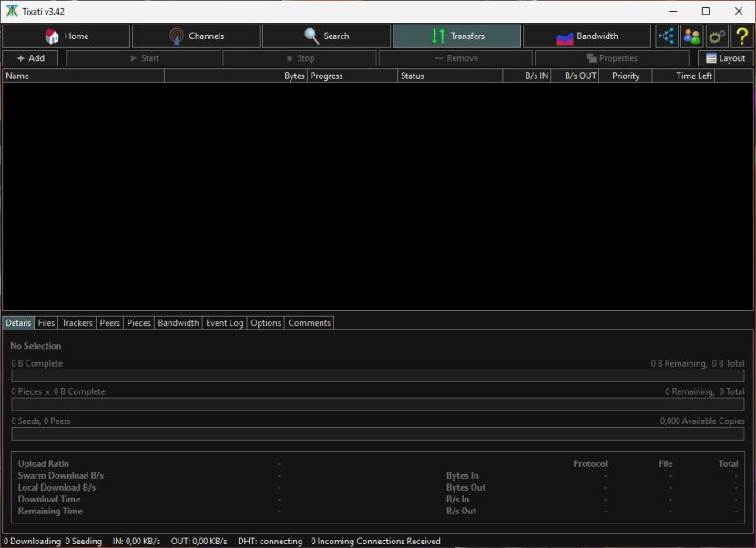756x548 pixels.
Task: Open the Comments tab
Action: pyautogui.click(x=309, y=323)
